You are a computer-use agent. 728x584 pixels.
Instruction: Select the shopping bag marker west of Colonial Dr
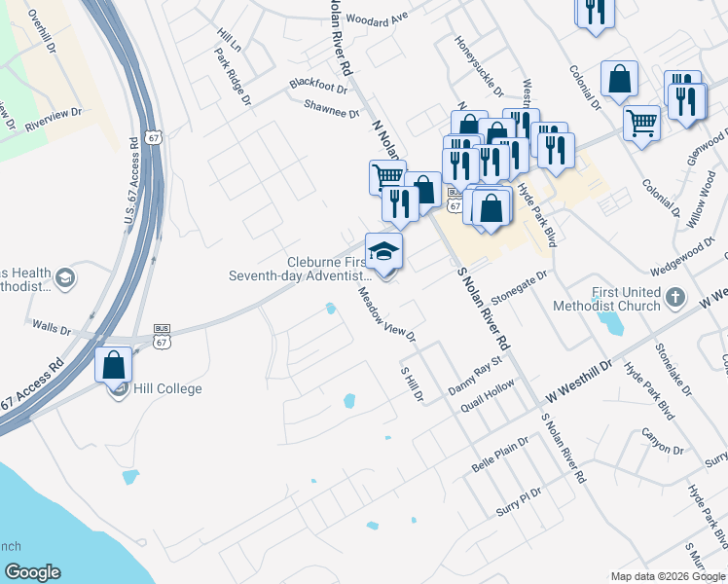coord(619,80)
